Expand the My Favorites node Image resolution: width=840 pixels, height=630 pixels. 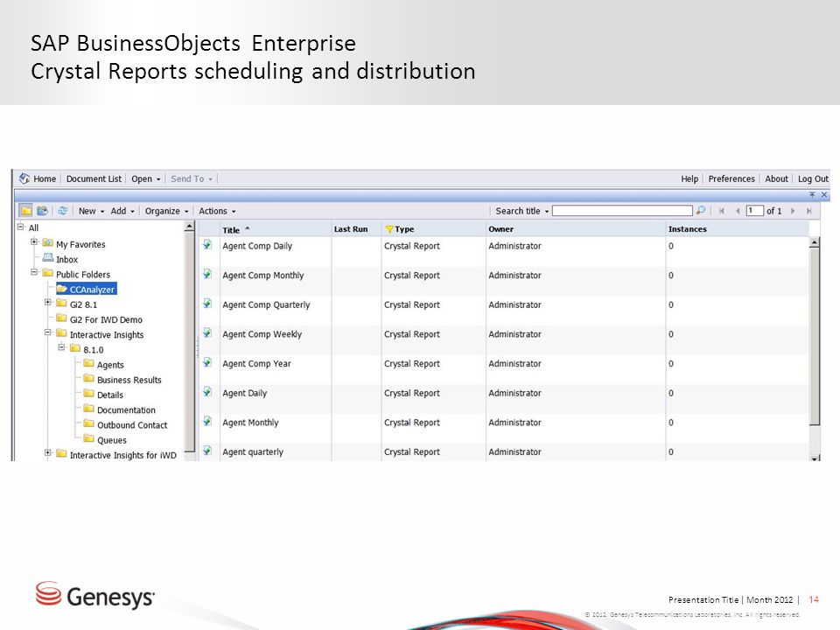click(x=34, y=242)
